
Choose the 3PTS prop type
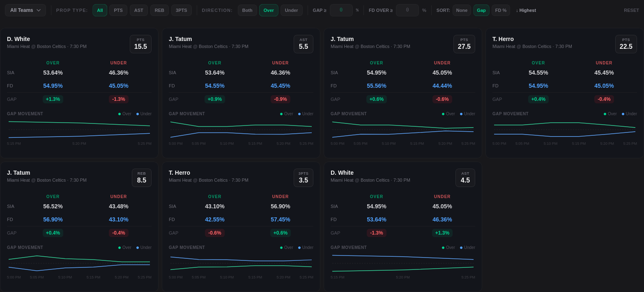tap(182, 10)
